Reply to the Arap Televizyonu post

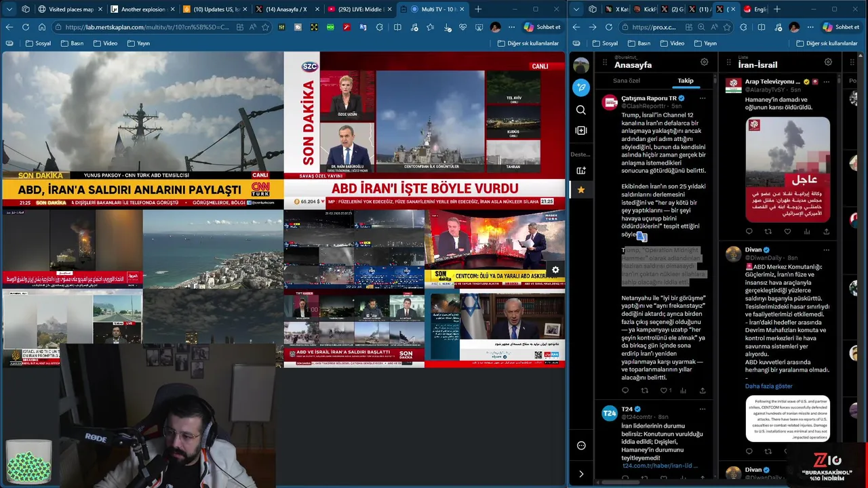(749, 231)
